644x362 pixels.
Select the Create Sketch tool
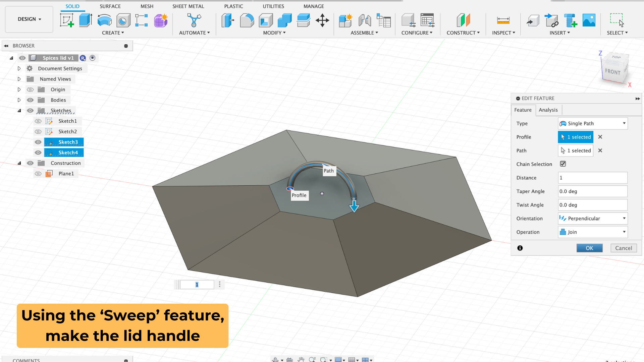(67, 20)
